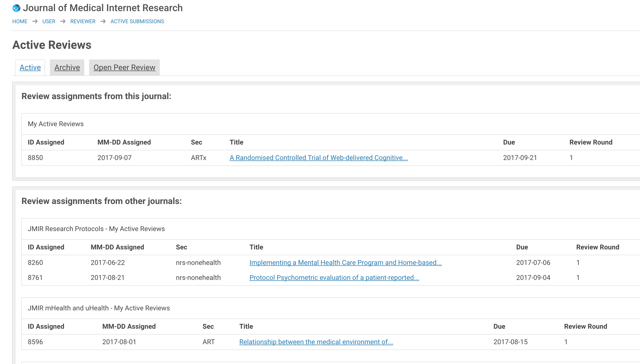Open Relationship between the medical environment

tap(316, 342)
